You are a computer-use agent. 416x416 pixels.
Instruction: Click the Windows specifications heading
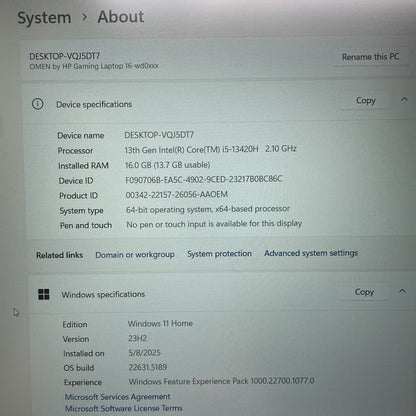[103, 295]
